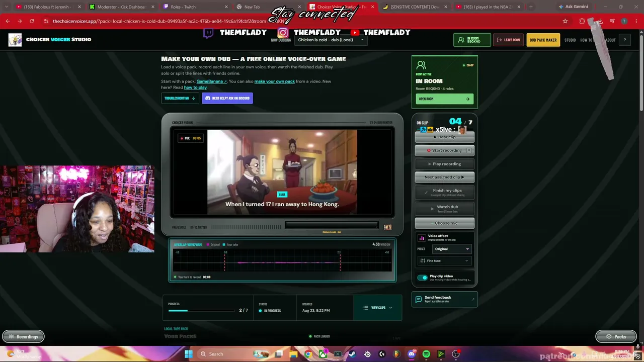Screen dimensions: 644x362
Task: Open the Dub Pack Maker
Action: coord(543,40)
